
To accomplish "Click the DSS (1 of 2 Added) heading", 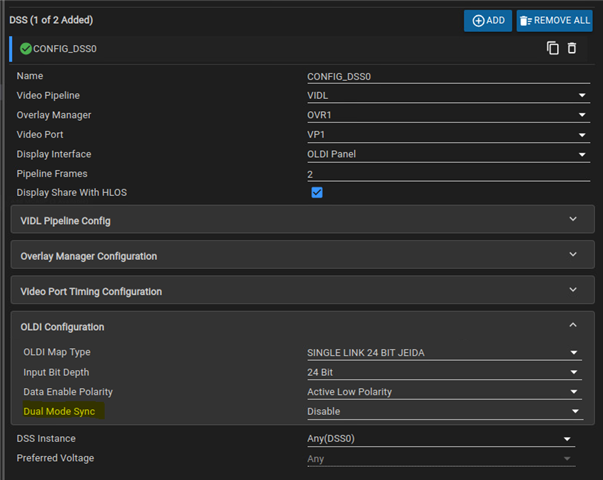I will [51, 20].
